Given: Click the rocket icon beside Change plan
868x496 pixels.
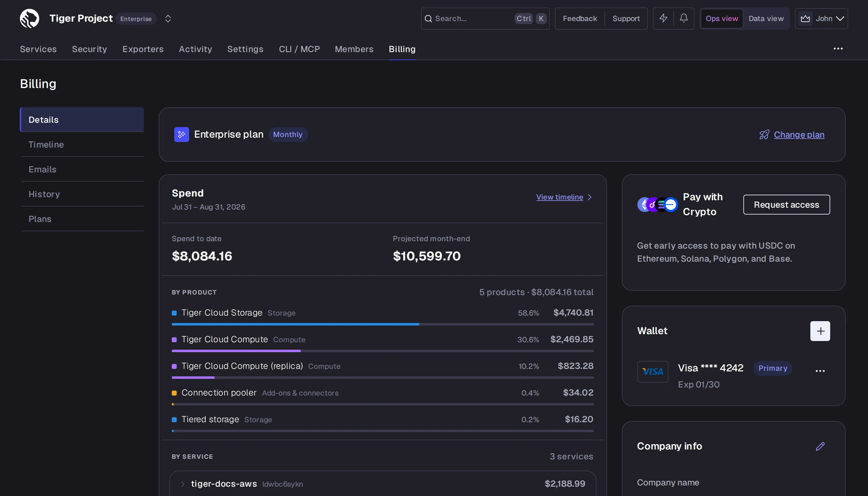Looking at the screenshot, I should [764, 135].
